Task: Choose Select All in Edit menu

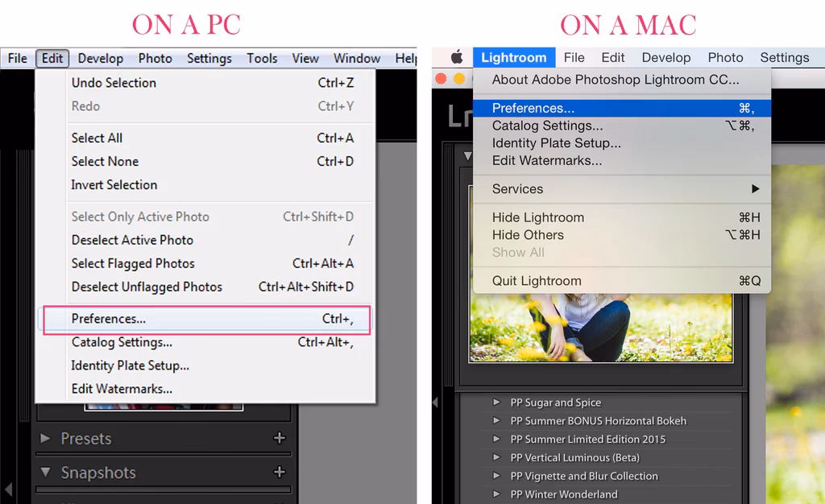Action: click(x=213, y=138)
